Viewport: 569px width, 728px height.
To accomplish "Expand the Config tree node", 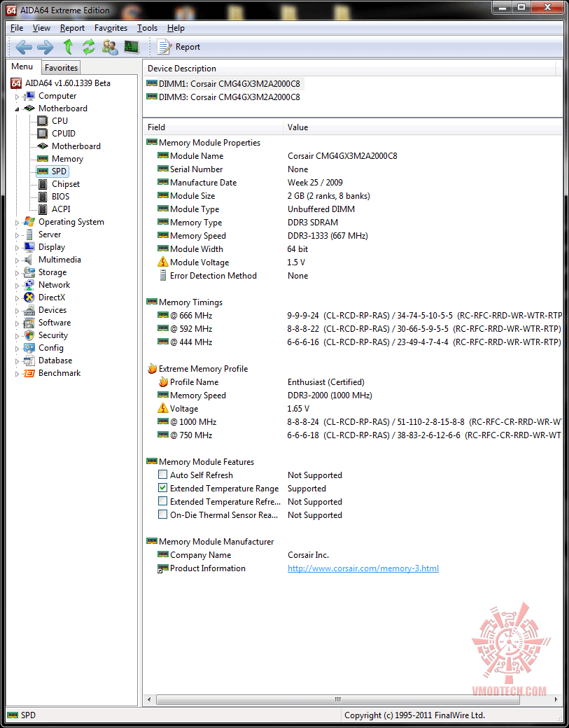I will 17,348.
